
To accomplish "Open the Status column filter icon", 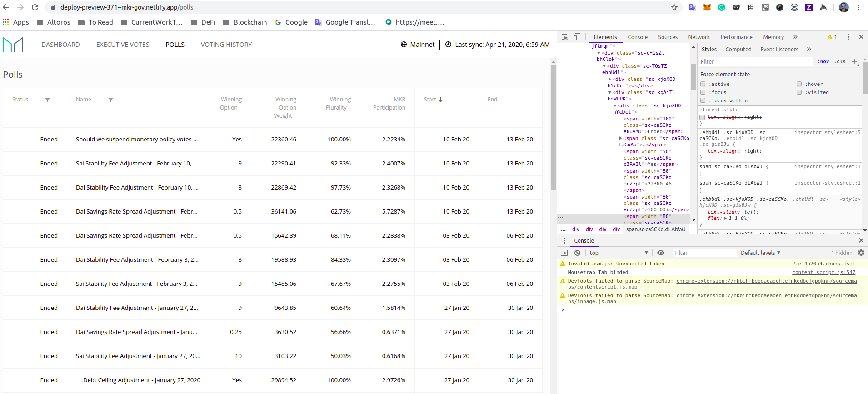I will [47, 100].
